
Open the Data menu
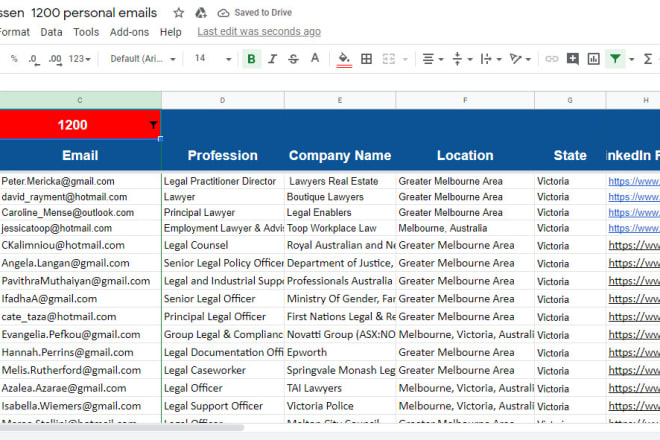click(51, 32)
